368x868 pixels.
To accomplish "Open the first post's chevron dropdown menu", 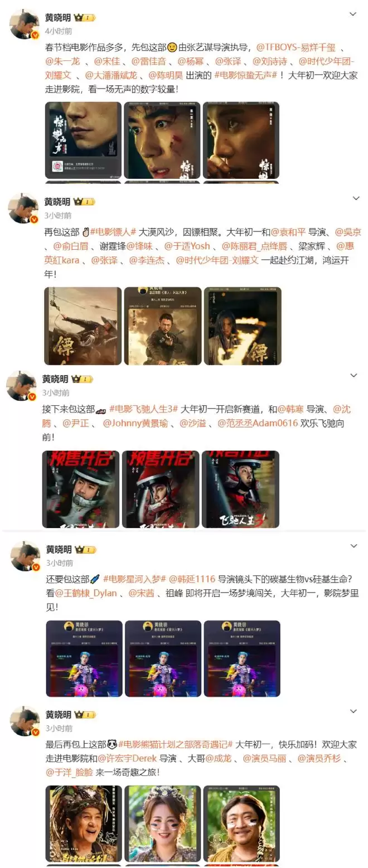I will coord(352,14).
